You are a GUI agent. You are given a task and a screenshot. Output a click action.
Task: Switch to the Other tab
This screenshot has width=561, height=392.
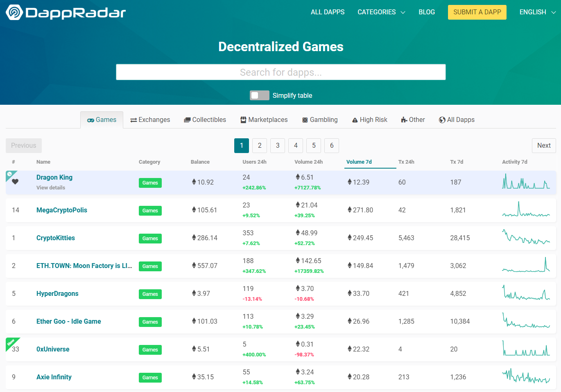(413, 120)
